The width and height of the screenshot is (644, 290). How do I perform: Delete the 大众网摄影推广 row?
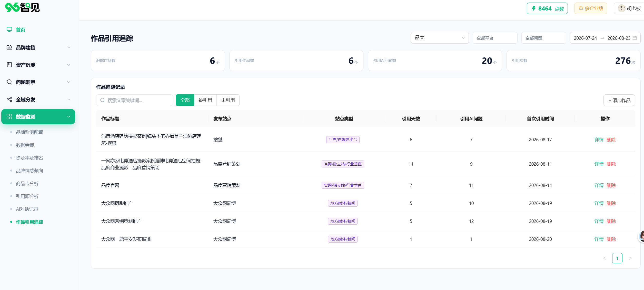[611, 203]
